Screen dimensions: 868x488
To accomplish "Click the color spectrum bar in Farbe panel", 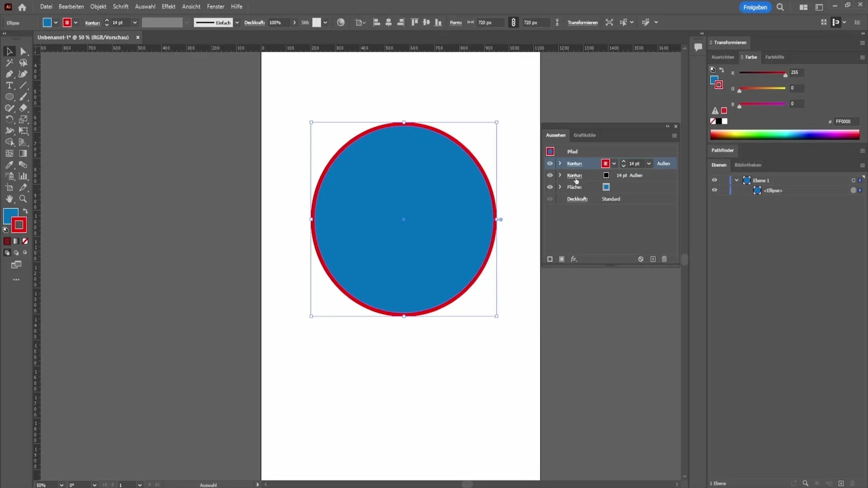I will (785, 135).
